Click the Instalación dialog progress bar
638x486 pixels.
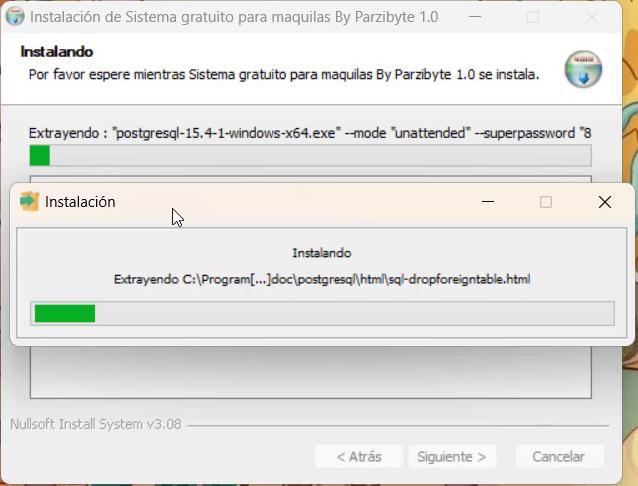[322, 313]
